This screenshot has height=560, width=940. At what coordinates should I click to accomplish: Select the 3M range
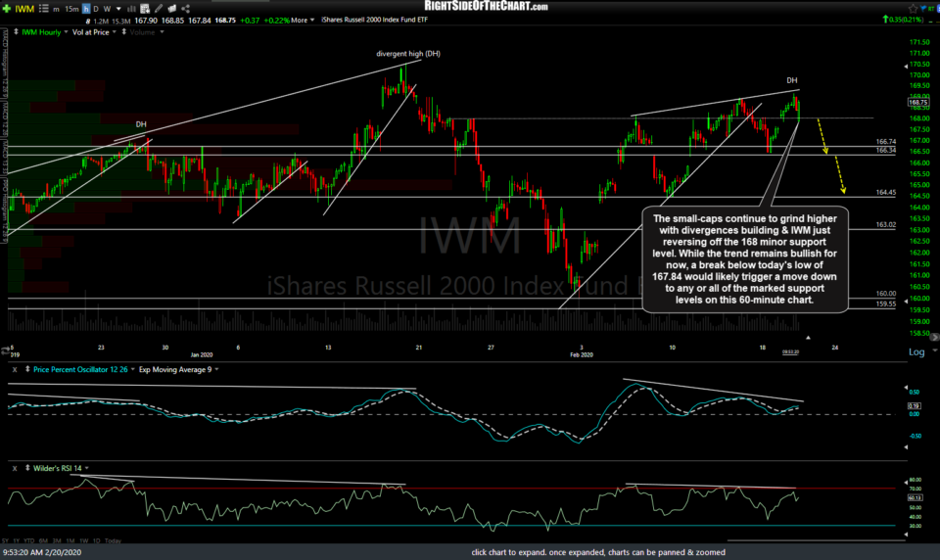pyautogui.click(x=57, y=540)
